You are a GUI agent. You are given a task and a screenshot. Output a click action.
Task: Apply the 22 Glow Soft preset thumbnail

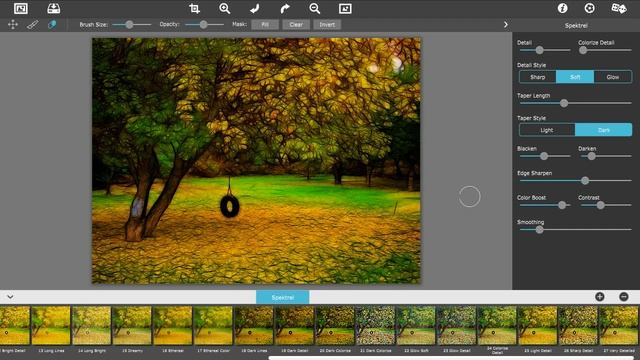point(416,326)
